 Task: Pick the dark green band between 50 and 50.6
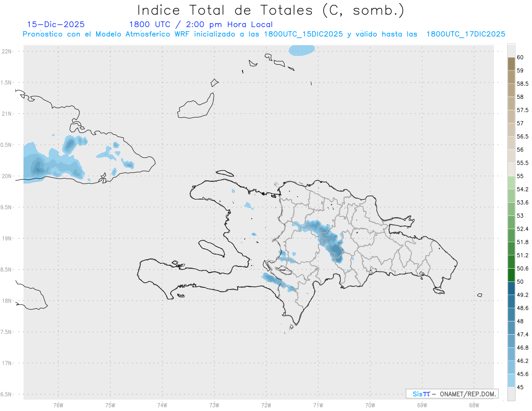click(511, 275)
